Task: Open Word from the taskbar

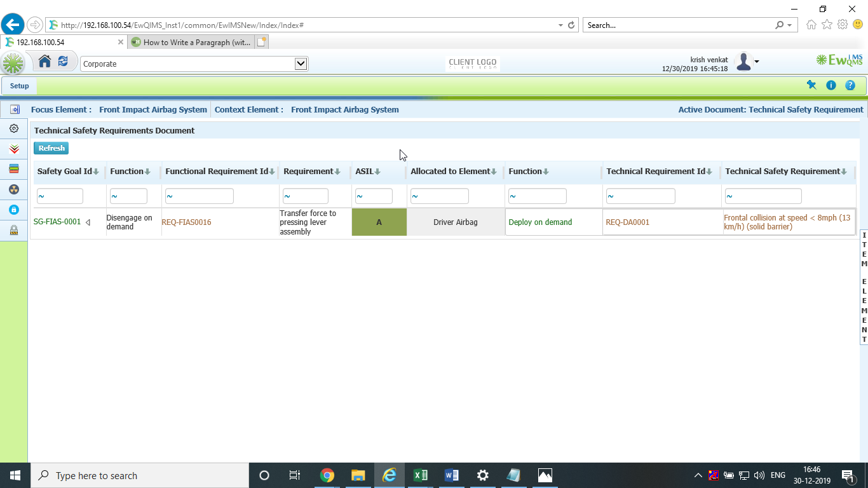Action: [x=451, y=475]
